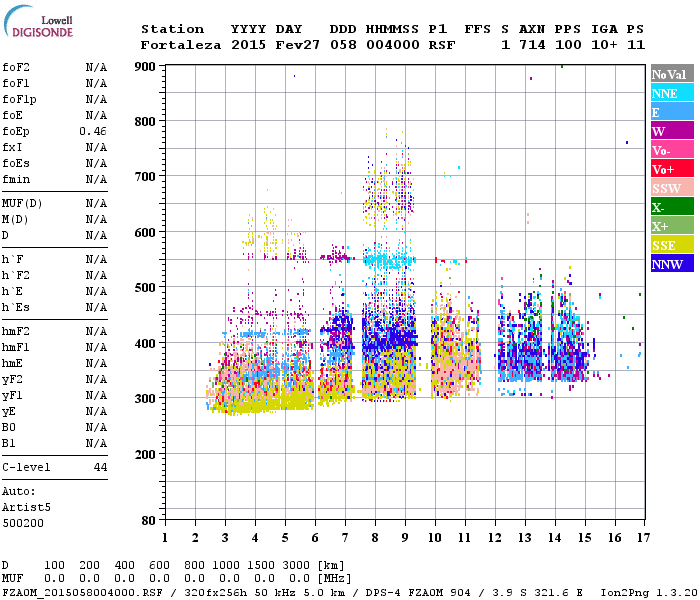The image size is (700, 600).
Task: Click the 600 km height axis label
Action: click(x=145, y=233)
